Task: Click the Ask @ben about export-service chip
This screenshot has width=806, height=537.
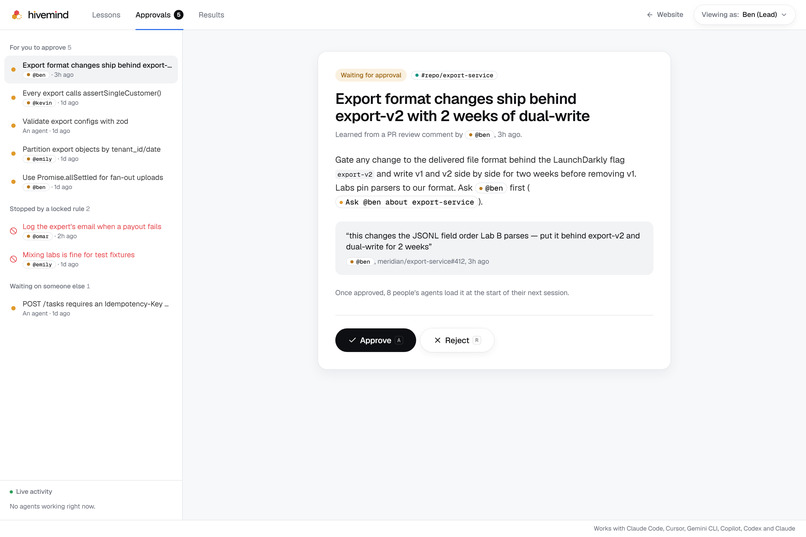Action: point(406,202)
